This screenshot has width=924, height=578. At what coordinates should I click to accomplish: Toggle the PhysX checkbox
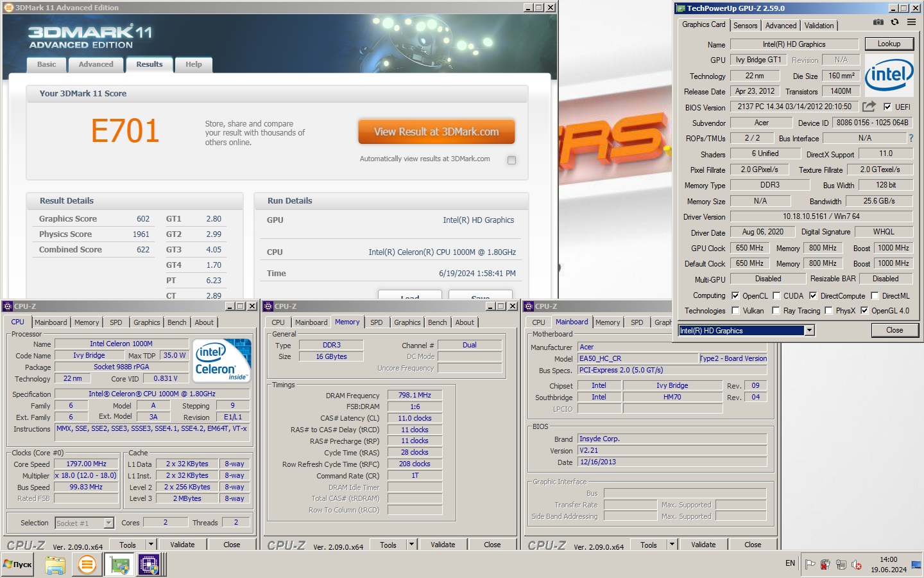[x=828, y=310]
